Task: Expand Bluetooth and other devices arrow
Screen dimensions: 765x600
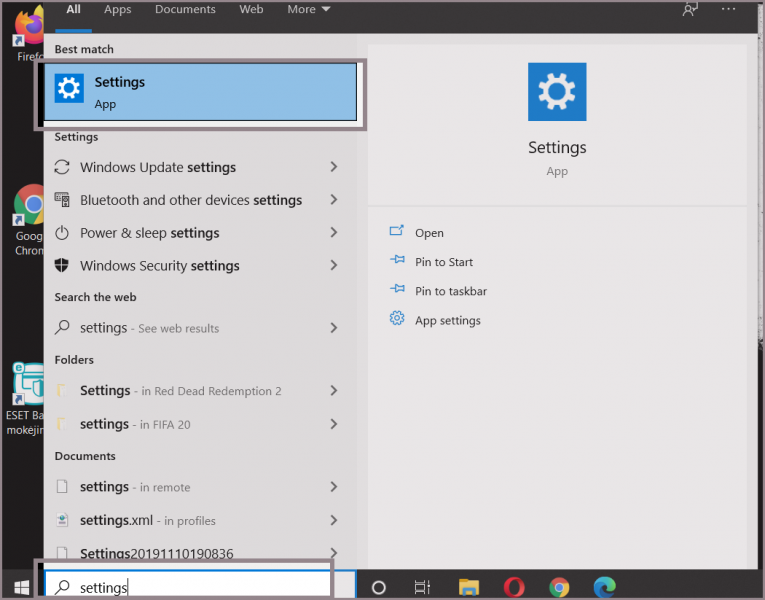Action: [334, 200]
